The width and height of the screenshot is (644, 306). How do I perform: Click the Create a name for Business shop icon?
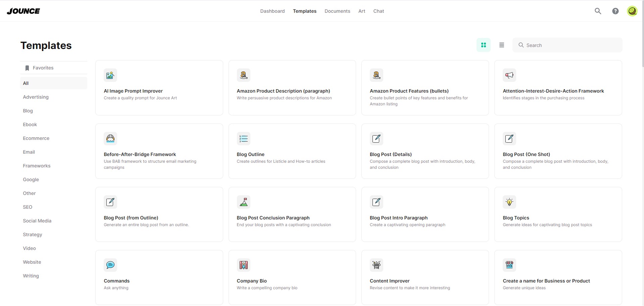(509, 265)
